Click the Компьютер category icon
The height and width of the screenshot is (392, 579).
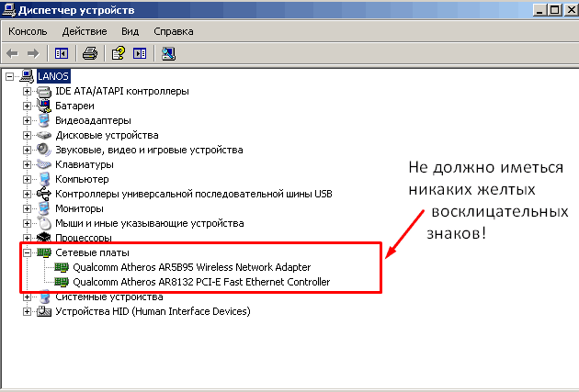[x=44, y=179]
